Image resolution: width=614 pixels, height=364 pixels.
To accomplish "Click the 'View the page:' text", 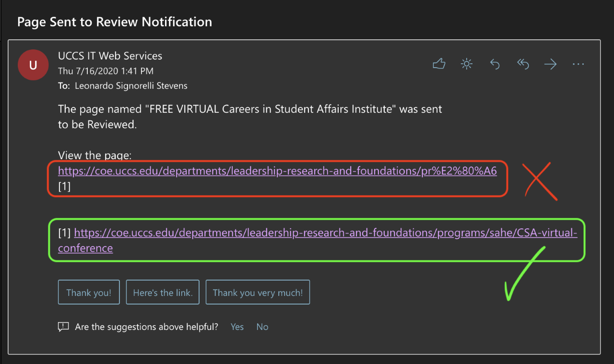I will click(95, 155).
